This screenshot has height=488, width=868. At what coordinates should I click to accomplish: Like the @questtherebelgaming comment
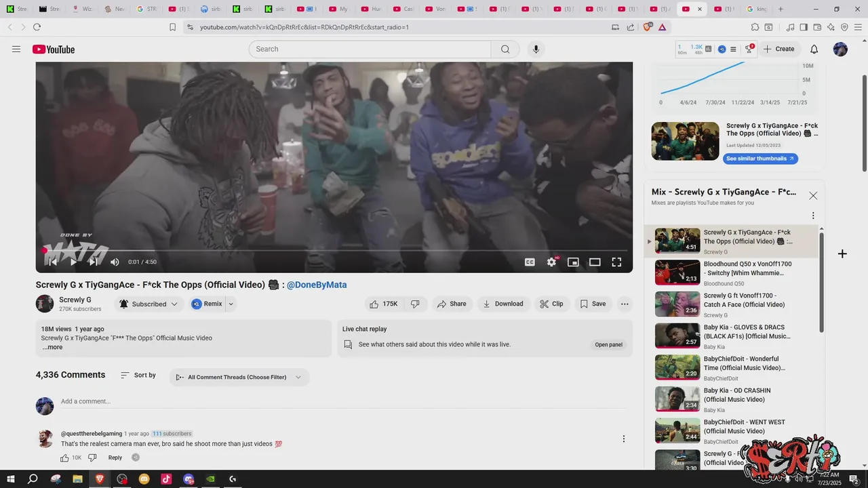[65, 457]
